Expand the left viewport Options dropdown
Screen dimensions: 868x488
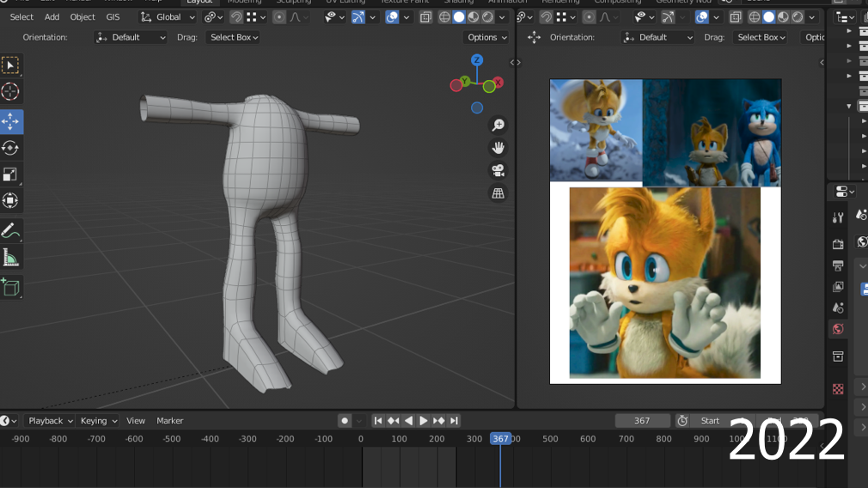(486, 37)
